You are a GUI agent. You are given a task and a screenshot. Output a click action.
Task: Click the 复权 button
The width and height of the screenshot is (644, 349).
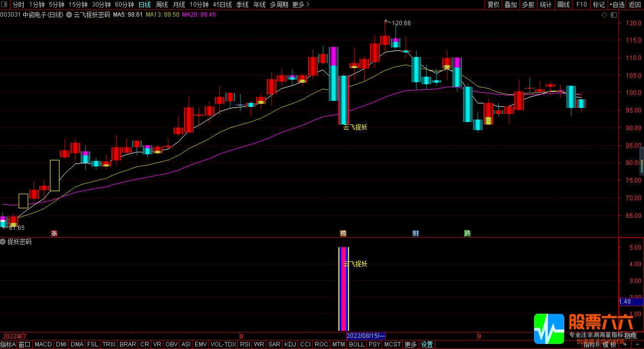493,5
